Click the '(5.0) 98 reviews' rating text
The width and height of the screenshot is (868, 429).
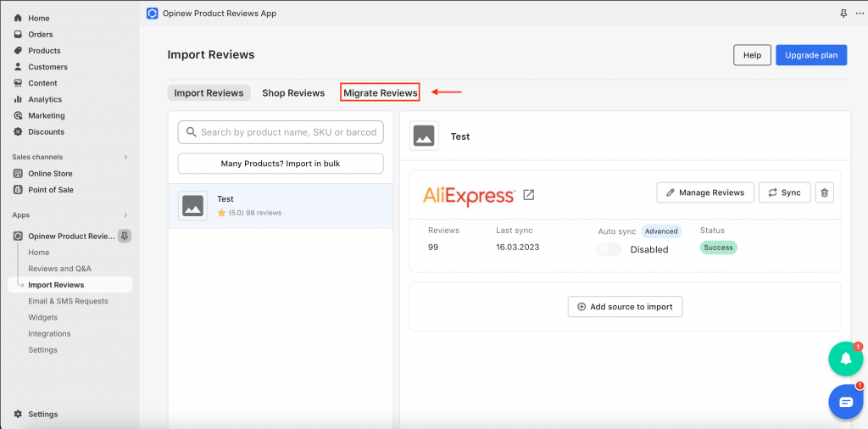255,213
